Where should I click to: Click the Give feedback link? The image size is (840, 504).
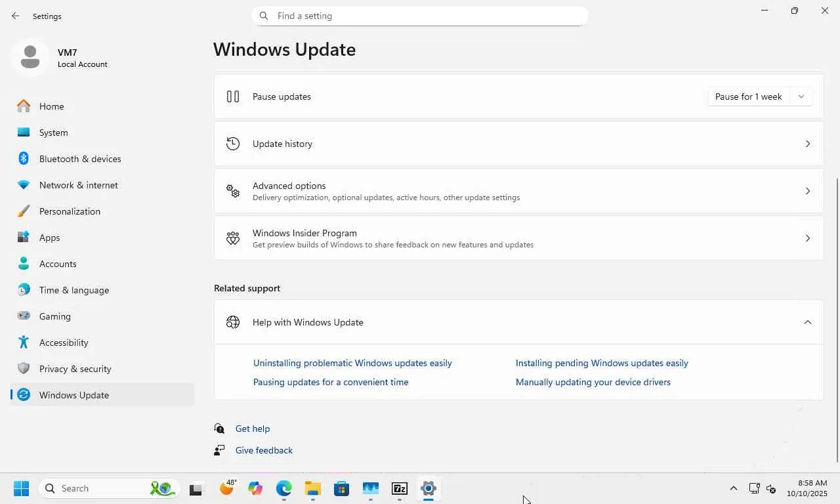[x=264, y=450]
